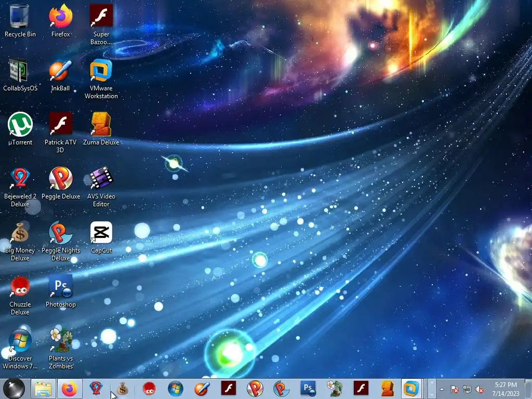Launch Peggle Nights from the taskbar

click(x=281, y=389)
